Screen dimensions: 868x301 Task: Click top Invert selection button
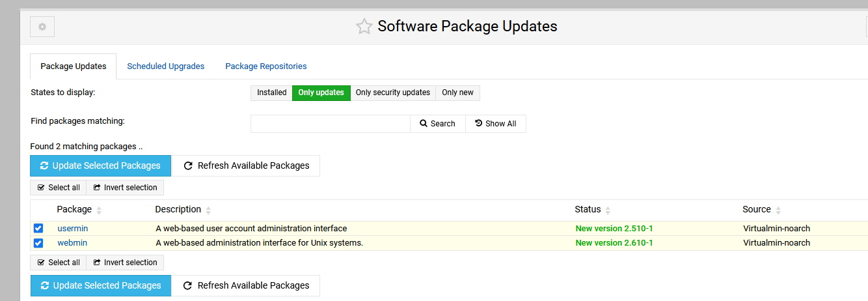coord(125,188)
